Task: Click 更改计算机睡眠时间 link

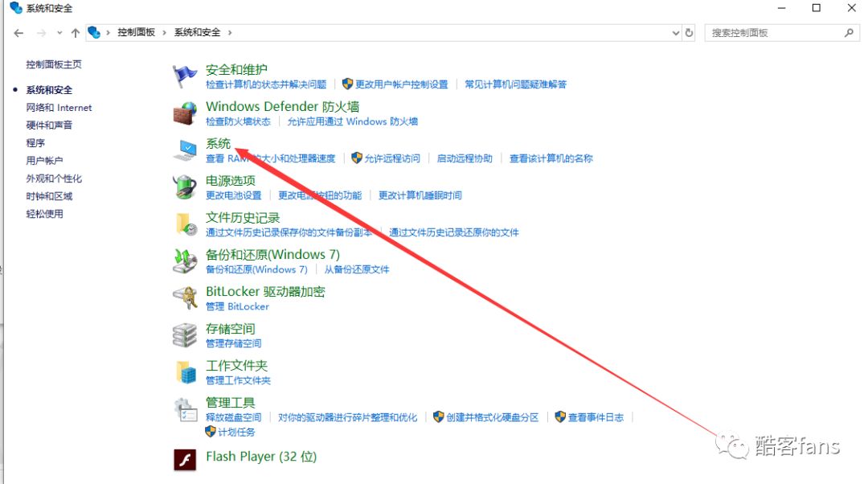Action: pyautogui.click(x=420, y=195)
